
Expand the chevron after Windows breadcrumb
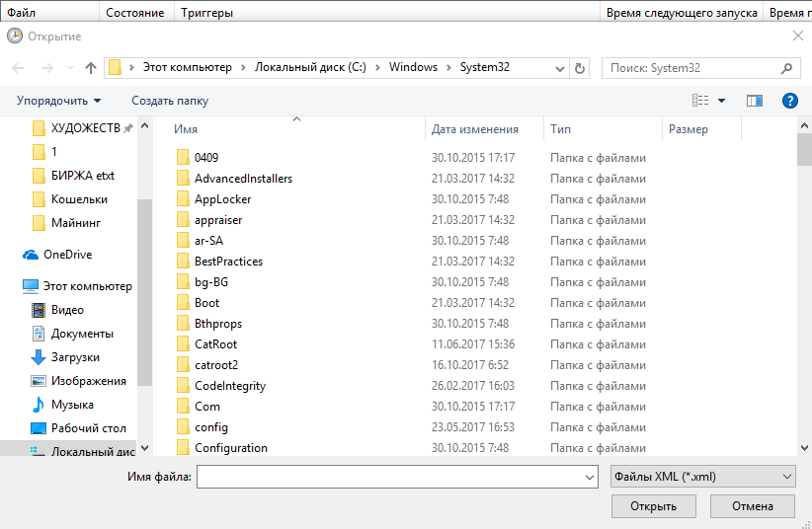(x=448, y=68)
